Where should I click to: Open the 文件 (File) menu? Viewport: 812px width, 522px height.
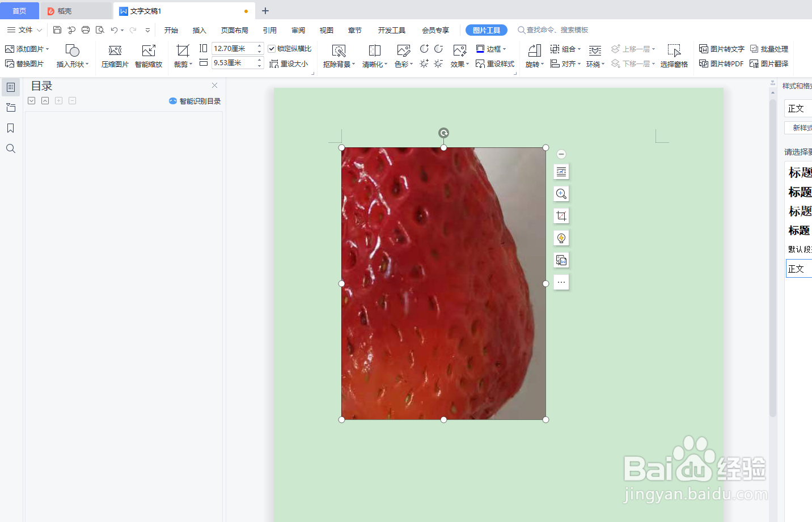24,30
